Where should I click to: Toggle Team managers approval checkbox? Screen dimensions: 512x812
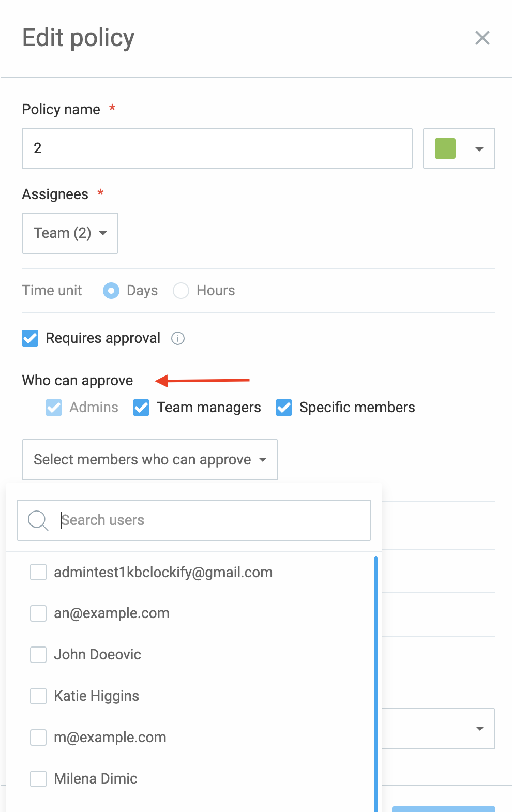coord(141,408)
